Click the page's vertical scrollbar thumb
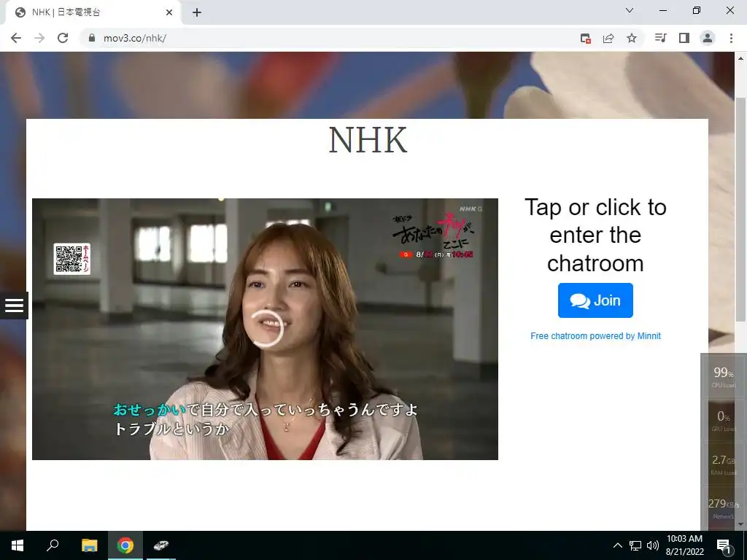Image resolution: width=747 pixels, height=560 pixels. coord(740,209)
